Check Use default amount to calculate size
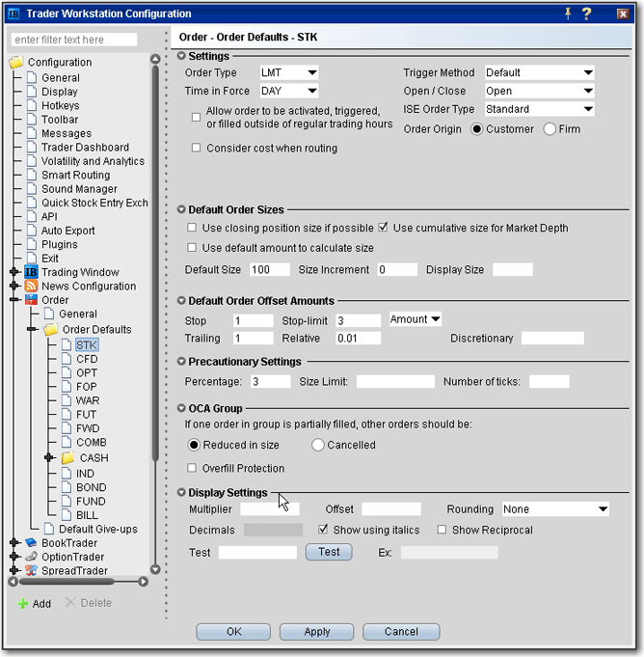This screenshot has width=644, height=657. pyautogui.click(x=192, y=248)
